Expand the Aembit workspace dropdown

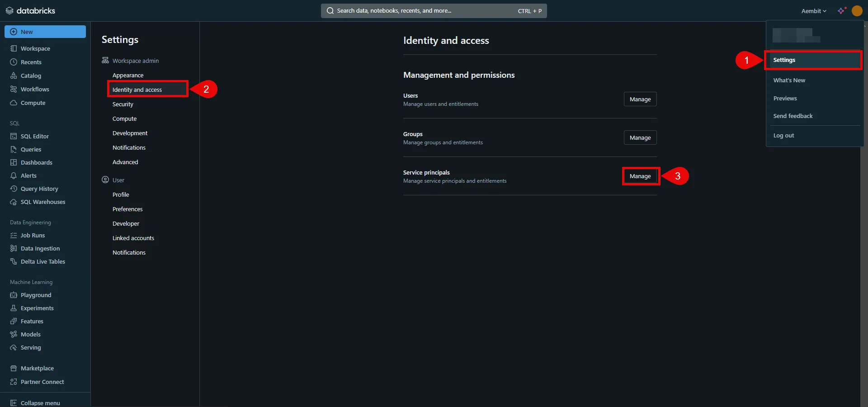coord(814,11)
